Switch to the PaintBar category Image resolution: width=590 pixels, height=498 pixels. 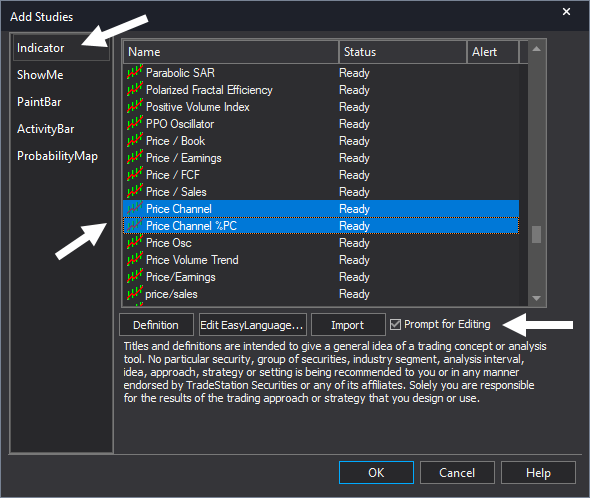39,102
